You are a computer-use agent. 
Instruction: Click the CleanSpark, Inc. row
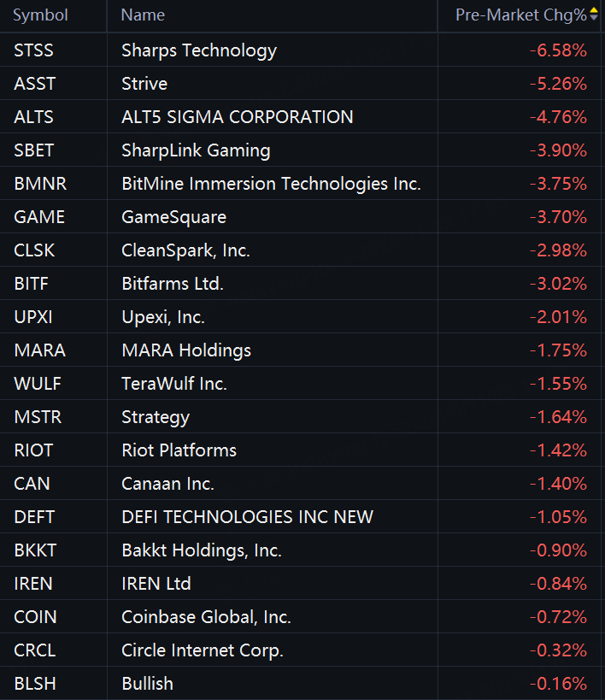[185, 250]
